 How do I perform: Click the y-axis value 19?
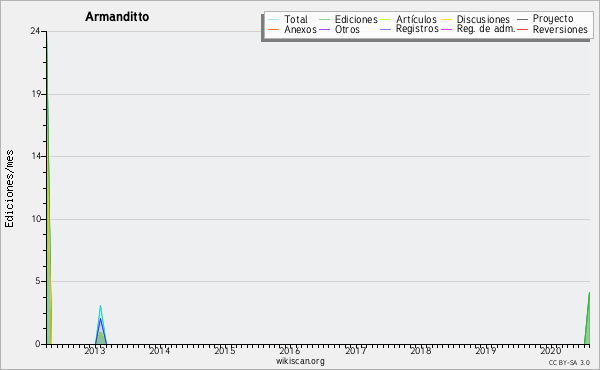(x=36, y=94)
